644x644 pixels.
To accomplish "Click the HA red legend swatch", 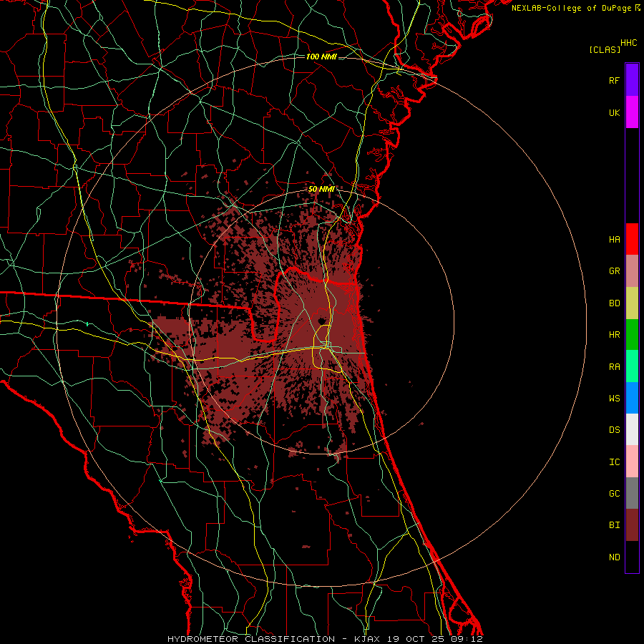I will [x=632, y=239].
